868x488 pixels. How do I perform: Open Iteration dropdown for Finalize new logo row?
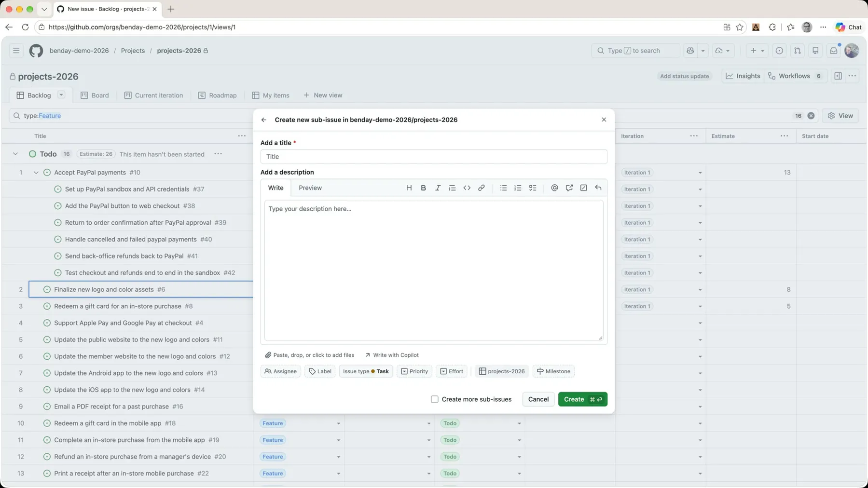click(x=700, y=290)
